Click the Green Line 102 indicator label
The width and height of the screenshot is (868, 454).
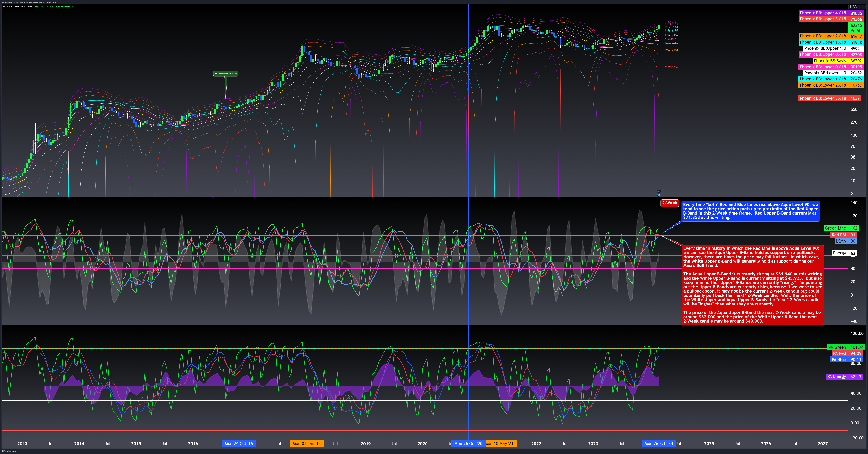tap(841, 228)
